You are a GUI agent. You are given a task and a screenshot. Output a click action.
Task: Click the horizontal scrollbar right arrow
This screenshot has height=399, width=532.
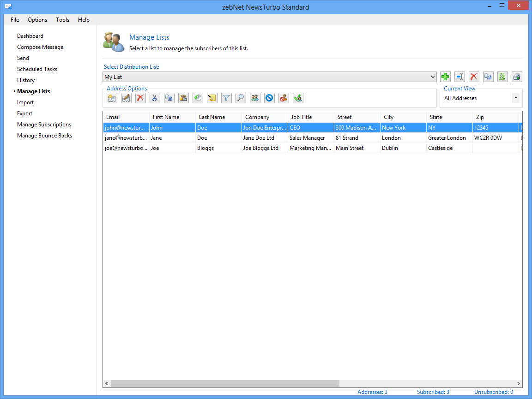pyautogui.click(x=519, y=384)
